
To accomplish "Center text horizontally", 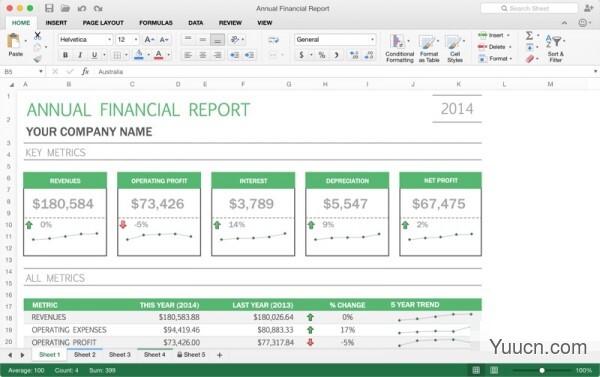I will (203, 55).
